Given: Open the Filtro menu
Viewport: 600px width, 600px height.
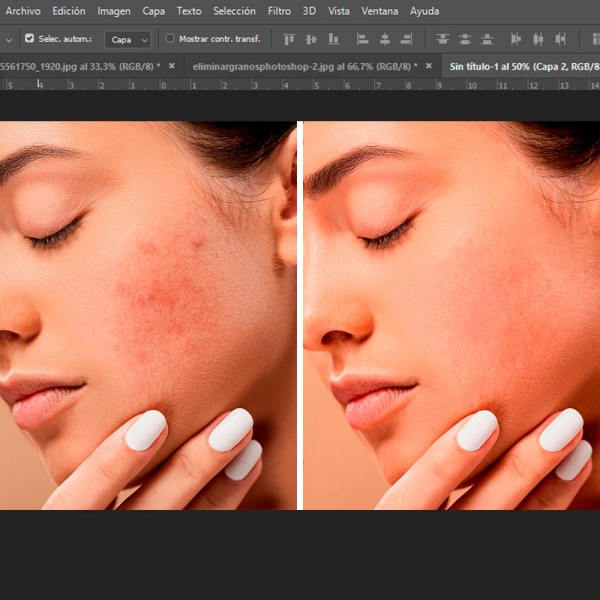Looking at the screenshot, I should point(279,11).
